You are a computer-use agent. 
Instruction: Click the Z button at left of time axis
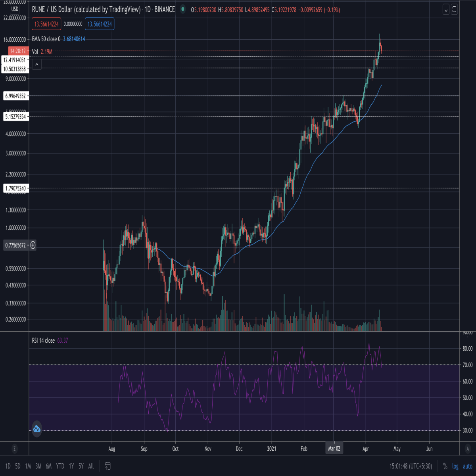14,449
